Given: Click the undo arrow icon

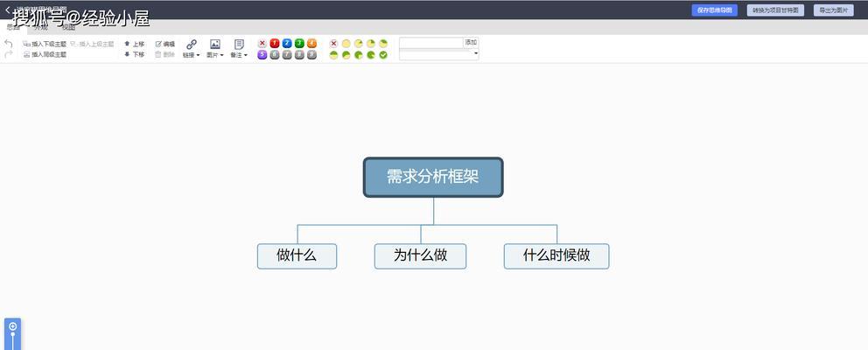Looking at the screenshot, I should click(x=8, y=43).
